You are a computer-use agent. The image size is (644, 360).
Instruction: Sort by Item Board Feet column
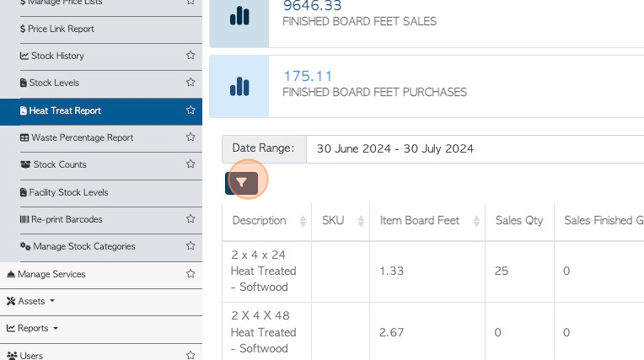427,221
